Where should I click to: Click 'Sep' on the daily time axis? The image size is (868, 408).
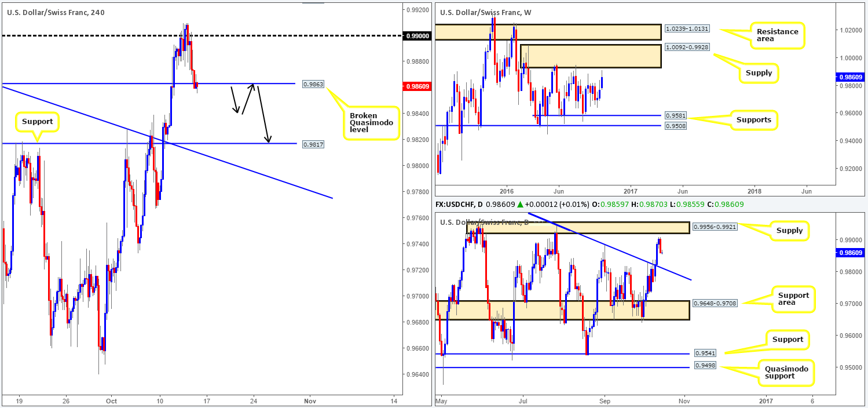(x=605, y=400)
